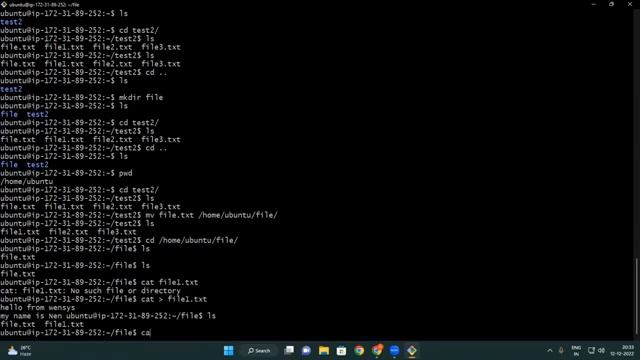The image size is (640, 360).
Task: Click the 'cat file1.txt' command line
Action: [99, 282]
